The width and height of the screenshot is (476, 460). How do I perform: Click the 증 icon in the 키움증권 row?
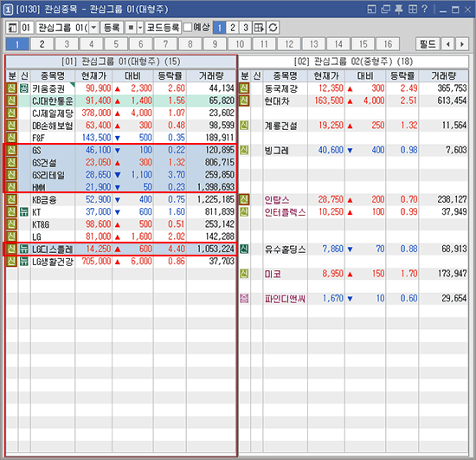click(x=24, y=88)
